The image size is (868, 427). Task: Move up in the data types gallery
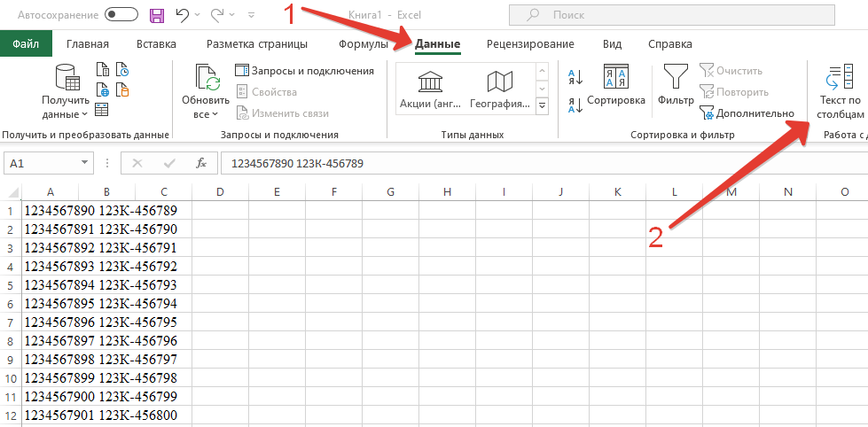[542, 71]
